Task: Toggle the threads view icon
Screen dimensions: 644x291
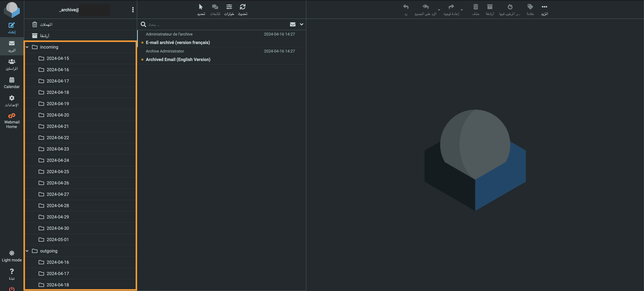Action: pyautogui.click(x=215, y=7)
